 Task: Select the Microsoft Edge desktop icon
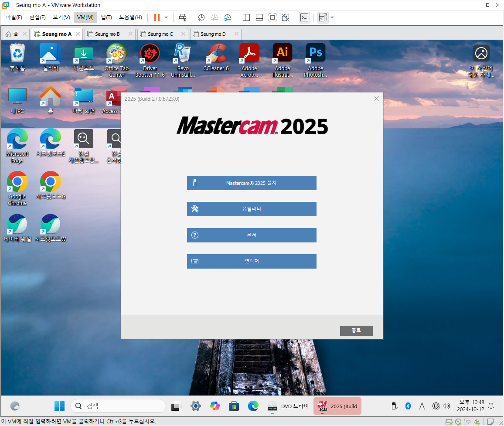(x=17, y=146)
